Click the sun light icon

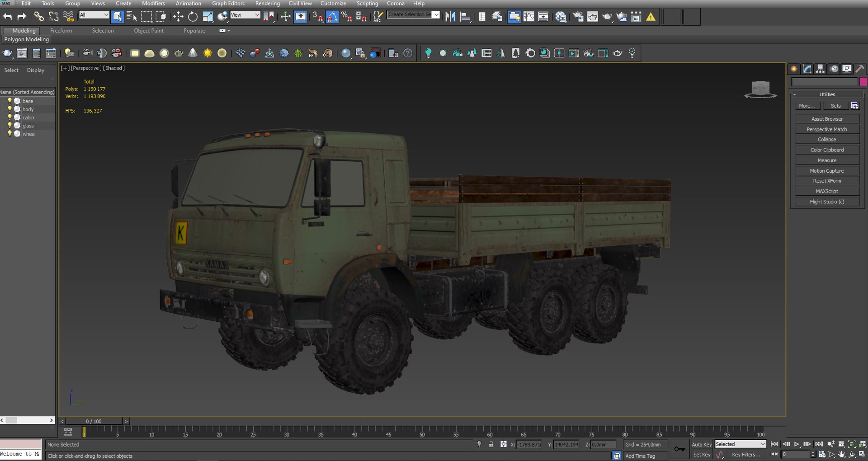tap(208, 53)
